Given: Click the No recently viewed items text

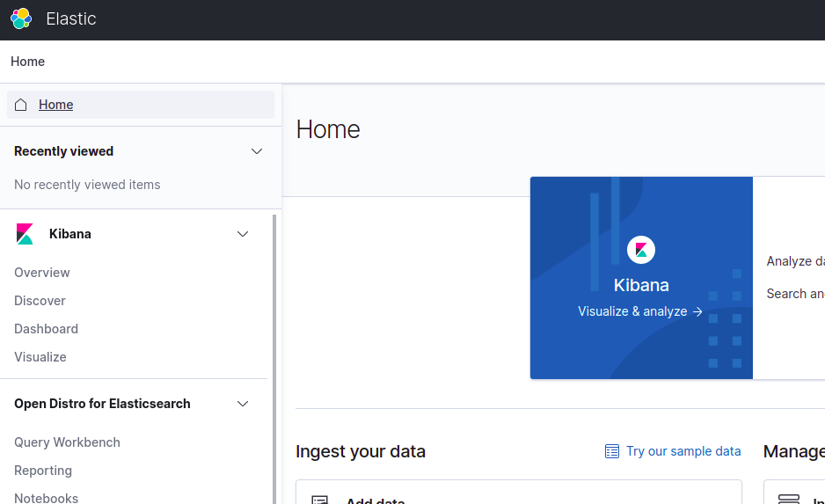Looking at the screenshot, I should pyautogui.click(x=87, y=185).
